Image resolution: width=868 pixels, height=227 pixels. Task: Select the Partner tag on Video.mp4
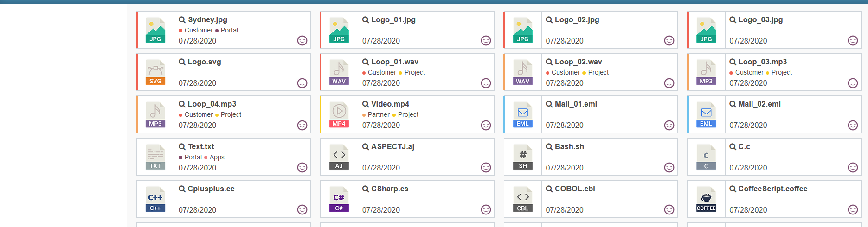tap(379, 114)
